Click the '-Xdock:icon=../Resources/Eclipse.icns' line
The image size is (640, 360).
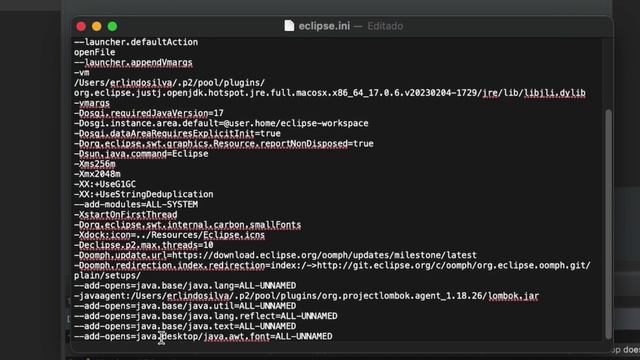point(169,235)
